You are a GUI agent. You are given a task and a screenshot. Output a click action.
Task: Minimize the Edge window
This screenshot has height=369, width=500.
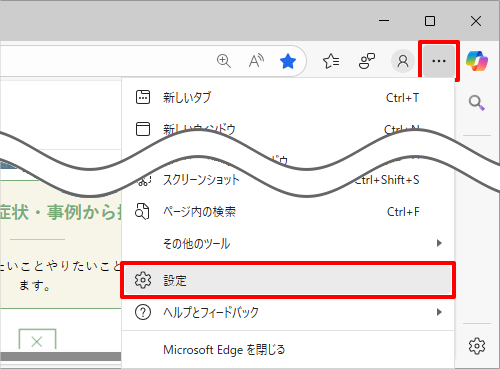pyautogui.click(x=384, y=21)
